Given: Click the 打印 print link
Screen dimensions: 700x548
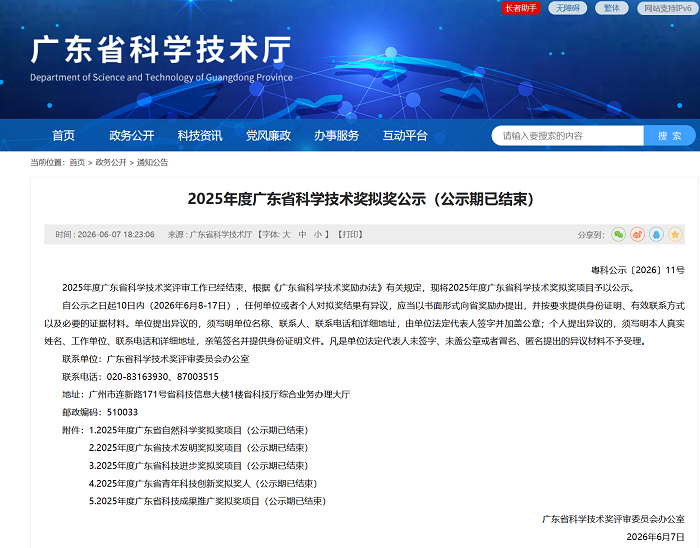Looking at the screenshot, I should (x=350, y=234).
